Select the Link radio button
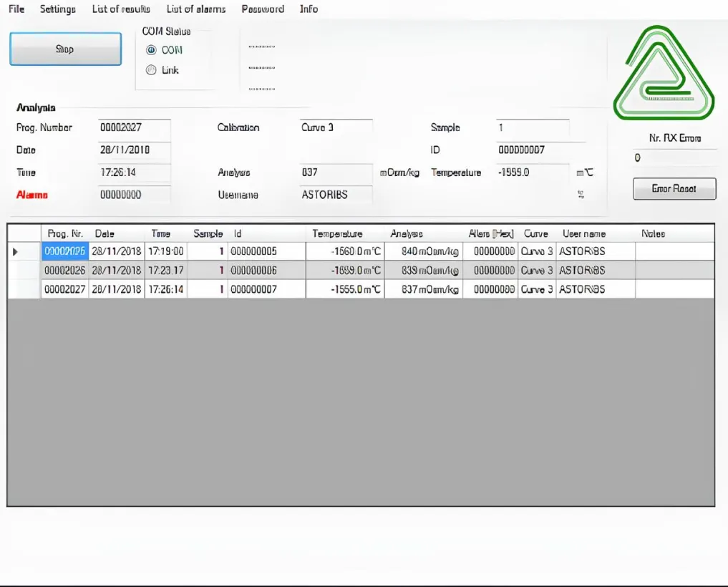This screenshot has width=728, height=587. click(150, 70)
